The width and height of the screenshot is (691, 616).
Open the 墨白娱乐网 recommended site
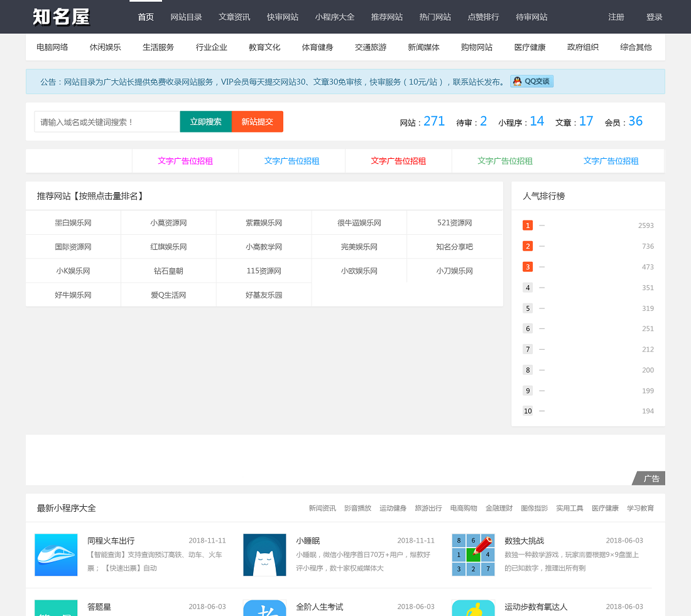pos(73,223)
